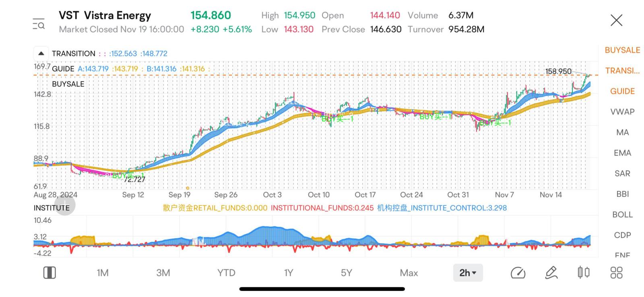Viewport: 644px width, 297px height.
Task: Switch chart range to 3M
Action: (x=163, y=273)
